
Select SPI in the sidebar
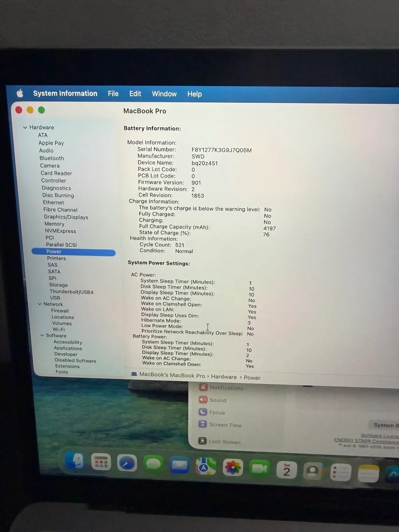pyautogui.click(x=52, y=278)
